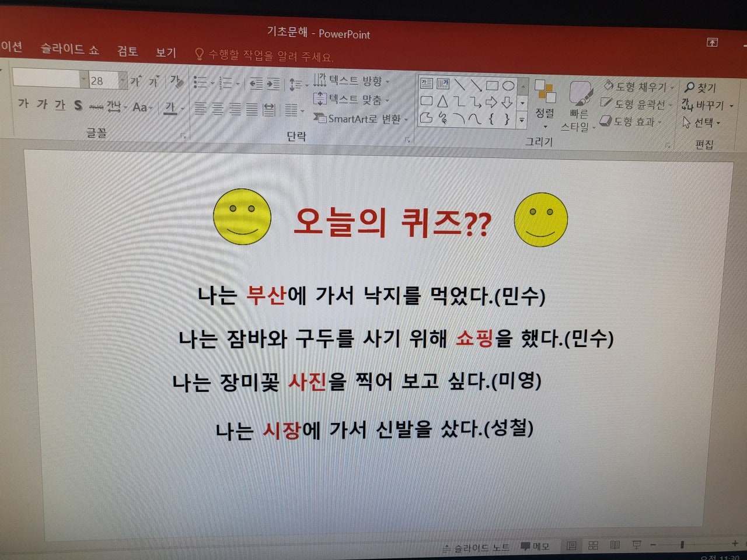This screenshot has width=747, height=560.
Task: Switch to the 보기 ribbon tab
Action: tap(166, 51)
